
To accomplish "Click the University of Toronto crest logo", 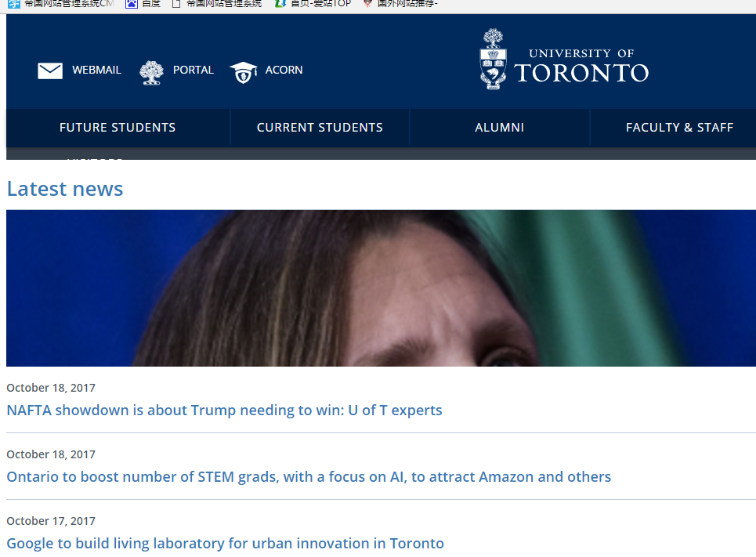I will point(493,60).
